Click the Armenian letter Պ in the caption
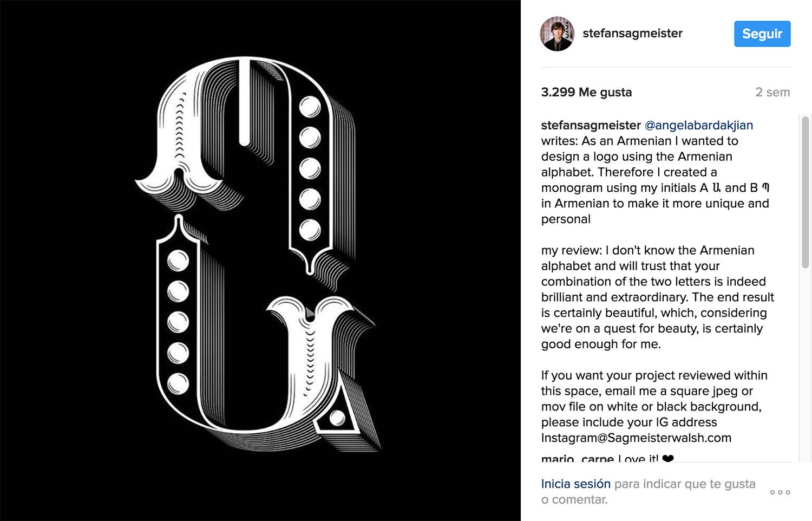The image size is (812, 521). coord(765,188)
